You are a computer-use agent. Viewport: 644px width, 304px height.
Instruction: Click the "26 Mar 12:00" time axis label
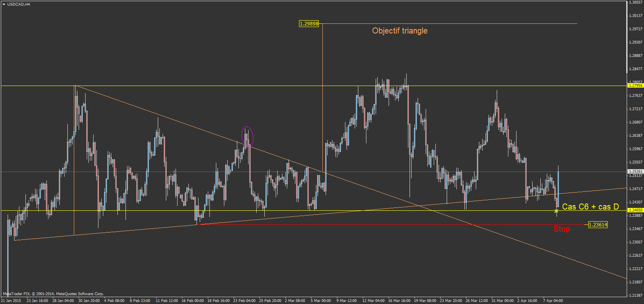pos(477,301)
